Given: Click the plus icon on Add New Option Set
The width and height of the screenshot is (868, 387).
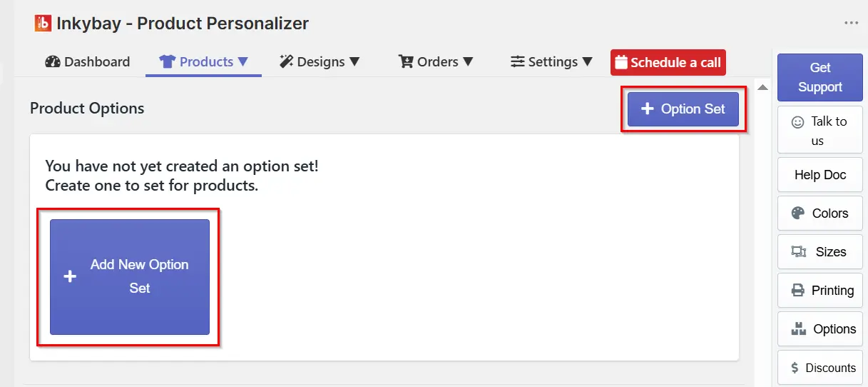Looking at the screenshot, I should [70, 276].
